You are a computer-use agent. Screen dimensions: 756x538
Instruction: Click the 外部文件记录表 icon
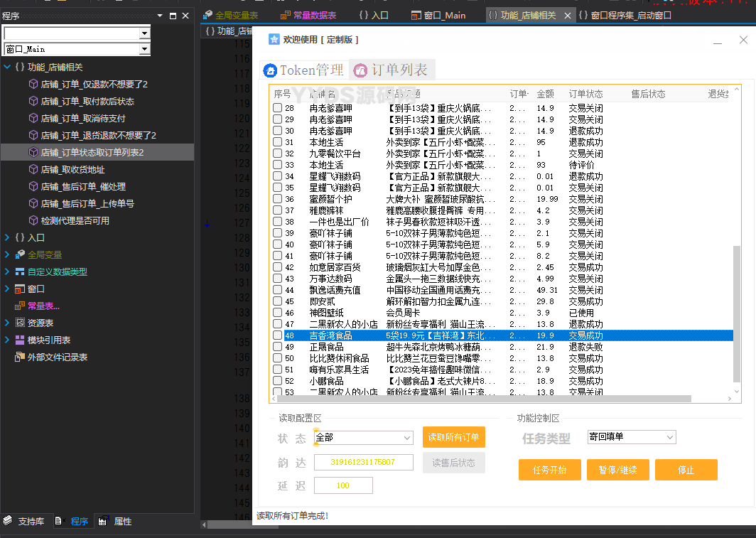(x=20, y=357)
